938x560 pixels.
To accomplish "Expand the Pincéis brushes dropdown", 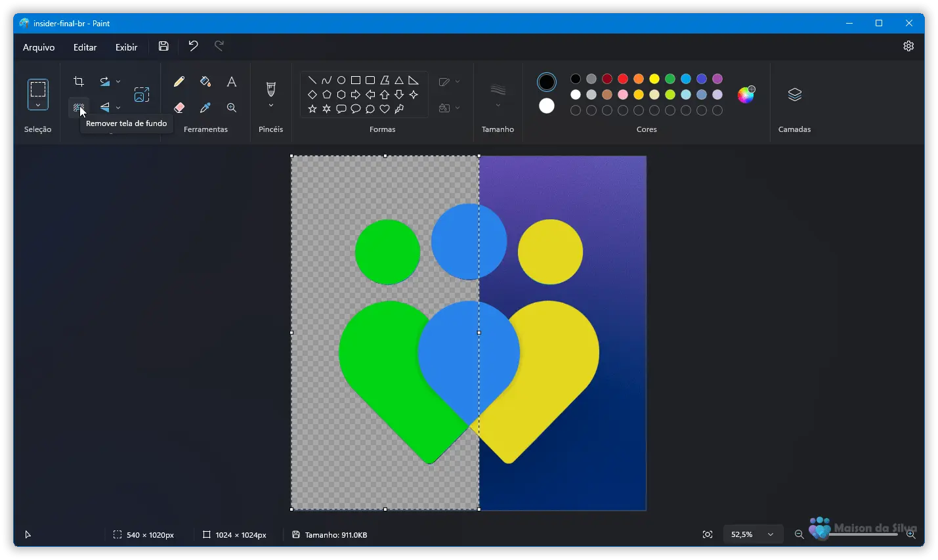I will [x=271, y=106].
